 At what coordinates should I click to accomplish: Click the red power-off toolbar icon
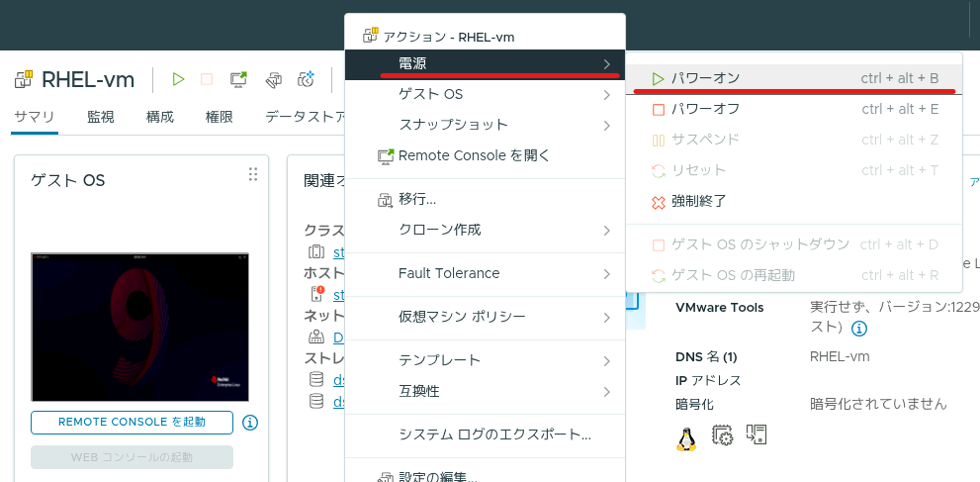(207, 79)
